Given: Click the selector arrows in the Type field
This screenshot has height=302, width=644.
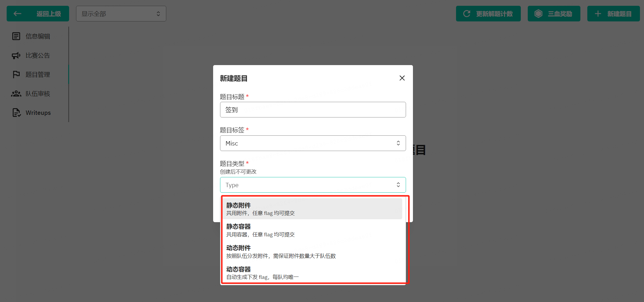Looking at the screenshot, I should point(398,185).
